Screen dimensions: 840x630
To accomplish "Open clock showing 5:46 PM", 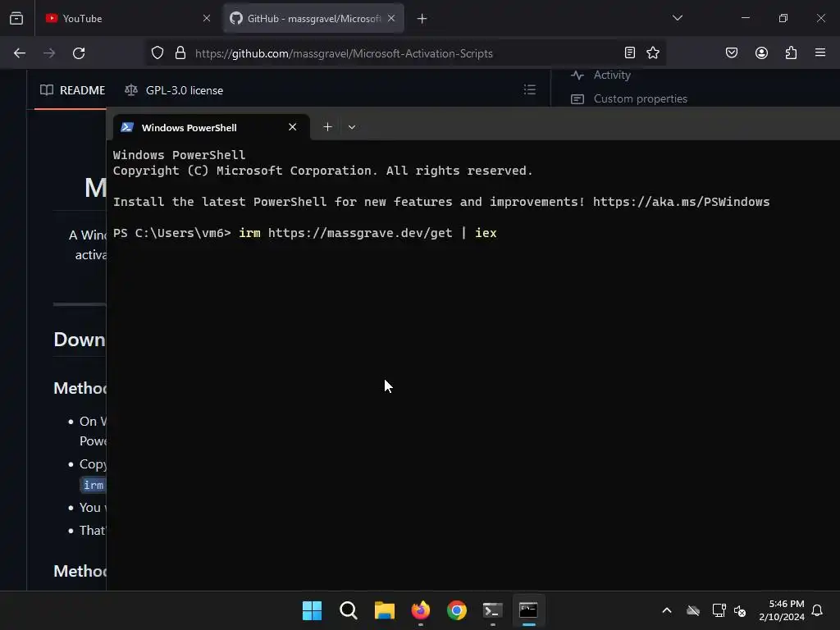I will [782, 610].
